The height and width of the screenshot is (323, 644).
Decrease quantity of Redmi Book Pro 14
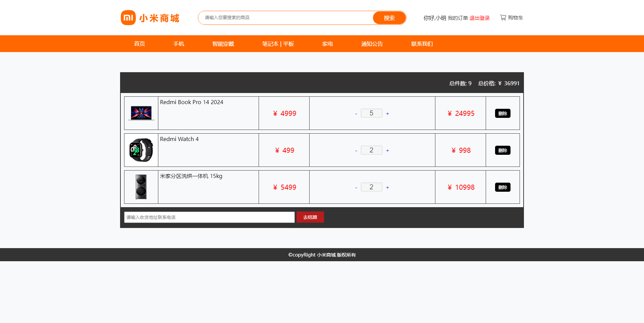[356, 113]
